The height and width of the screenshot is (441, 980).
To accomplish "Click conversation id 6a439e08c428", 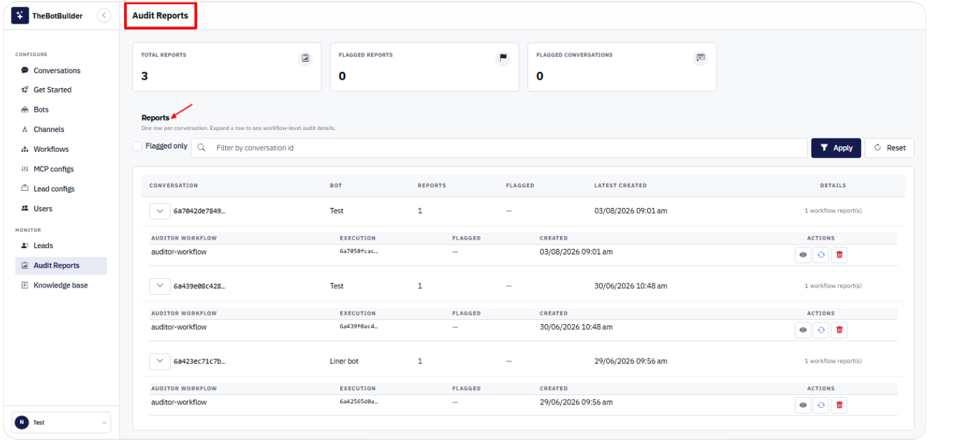I will (199, 285).
